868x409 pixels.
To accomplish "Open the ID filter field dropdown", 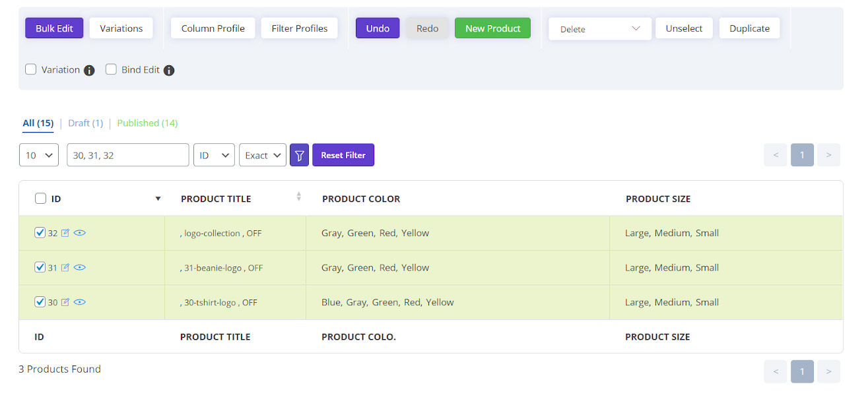I will pyautogui.click(x=214, y=155).
